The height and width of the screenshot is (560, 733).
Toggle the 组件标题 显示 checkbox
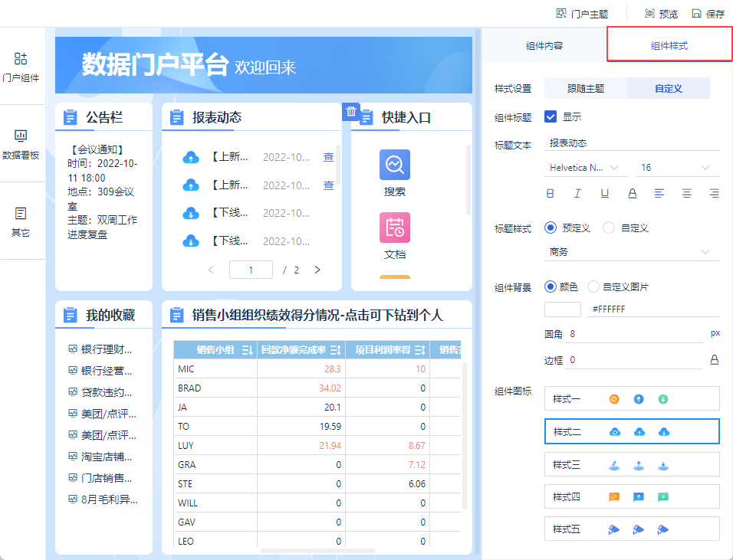(x=551, y=116)
